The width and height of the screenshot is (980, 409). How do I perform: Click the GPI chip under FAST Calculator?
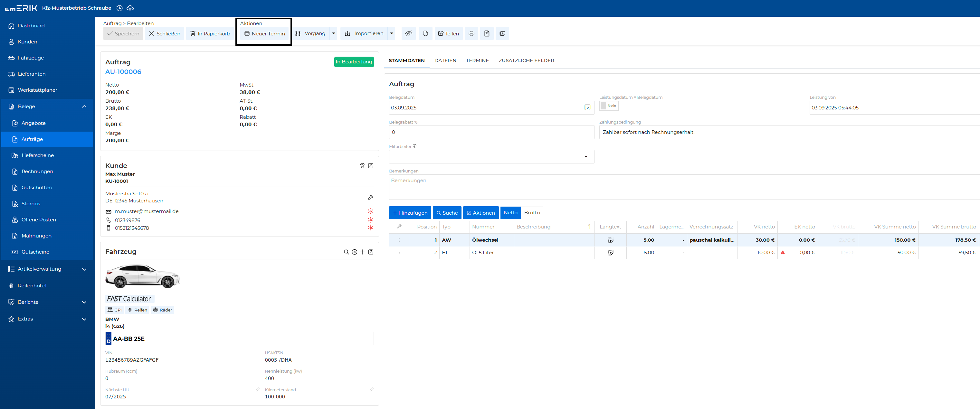pos(115,310)
